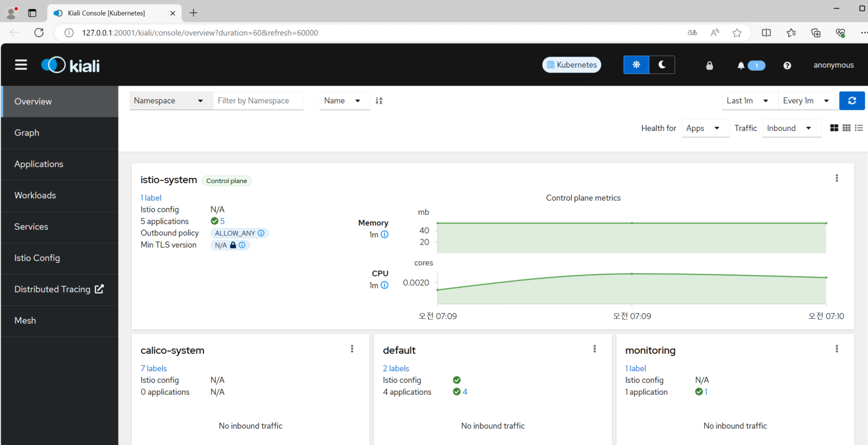
Task: Switch to dark theme moon icon
Action: (x=662, y=65)
